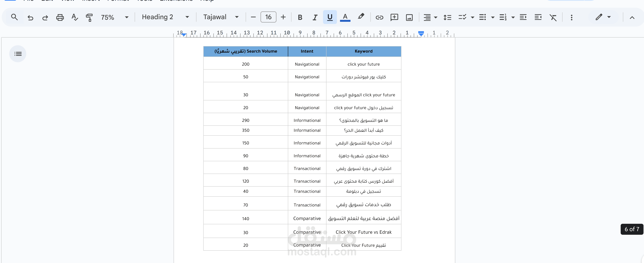Insert a checklist
This screenshot has width=644, height=263.
point(462,17)
